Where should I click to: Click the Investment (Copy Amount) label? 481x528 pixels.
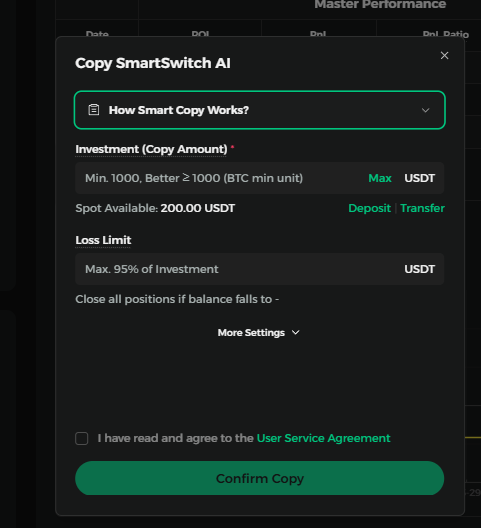click(x=151, y=149)
